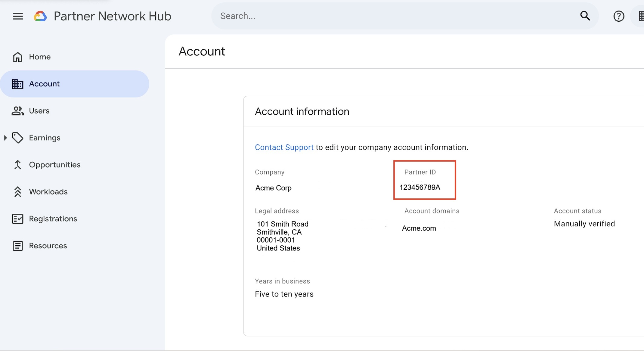Open the help question mark icon
This screenshot has width=644, height=351.
(619, 16)
